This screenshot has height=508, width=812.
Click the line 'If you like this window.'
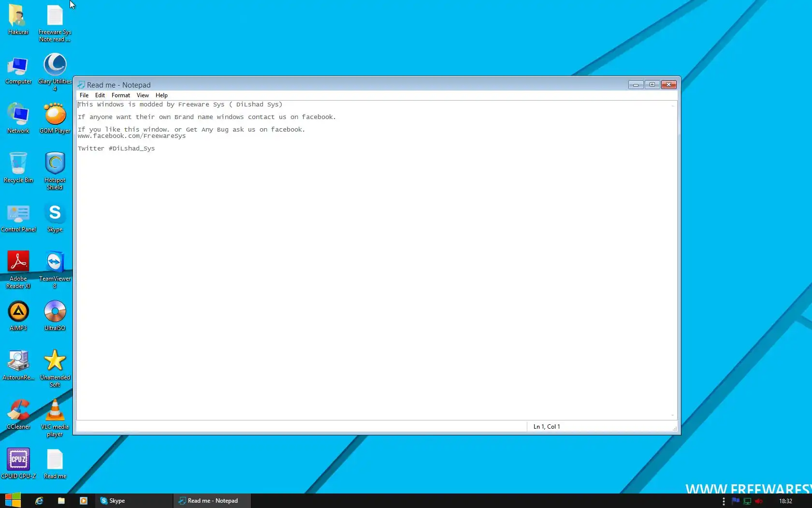pos(191,130)
